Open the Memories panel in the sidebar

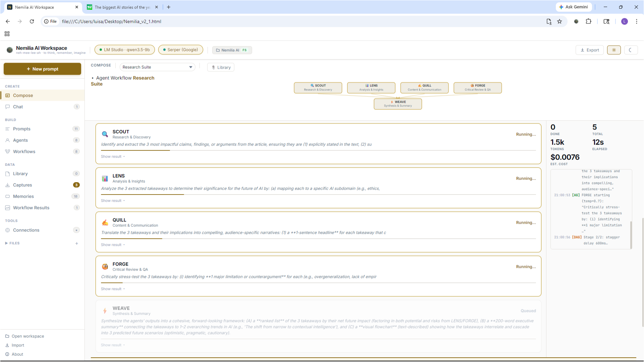pyautogui.click(x=23, y=196)
